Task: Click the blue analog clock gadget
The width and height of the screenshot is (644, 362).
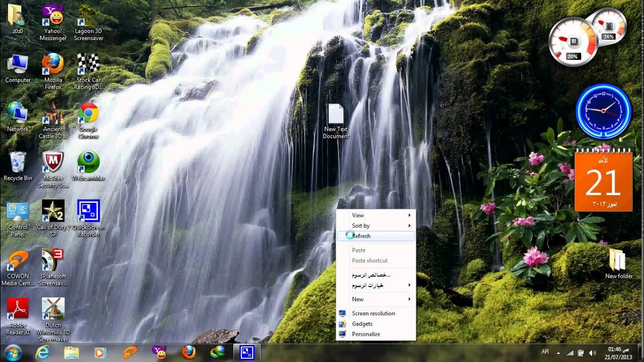Action: pos(603,111)
